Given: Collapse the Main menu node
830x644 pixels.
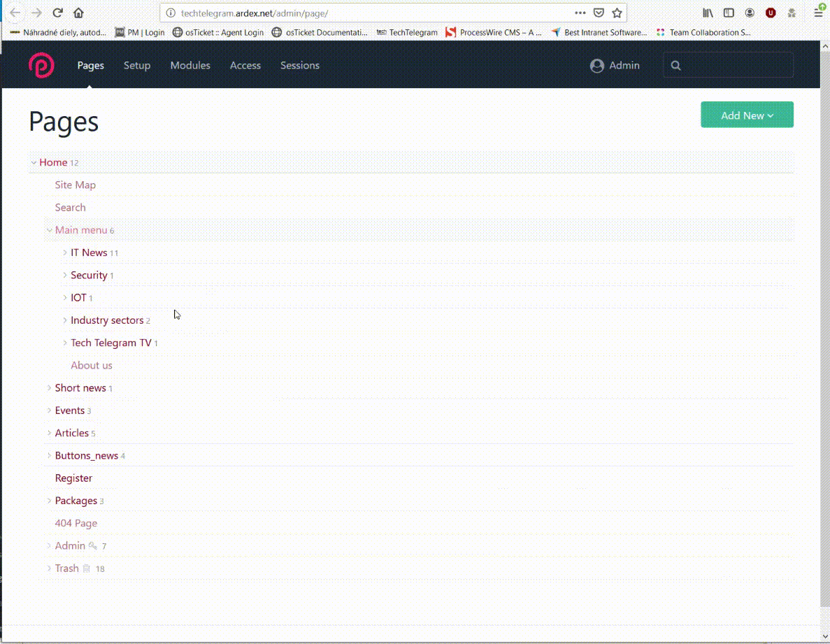Looking at the screenshot, I should pos(50,230).
